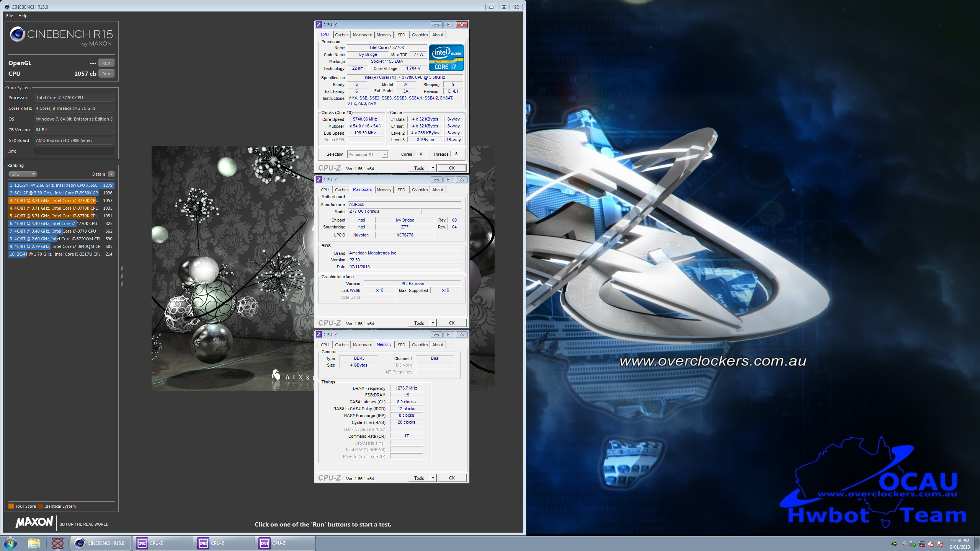Screen dimensions: 980x551
Task: Click the DRAM Frequency value 1275.7 MHz
Action: (406, 388)
